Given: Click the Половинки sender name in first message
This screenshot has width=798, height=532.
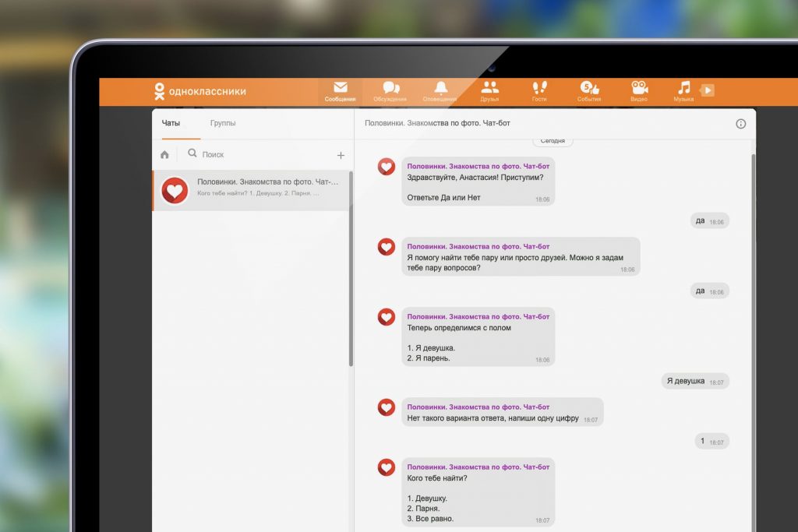Looking at the screenshot, I should tap(478, 166).
